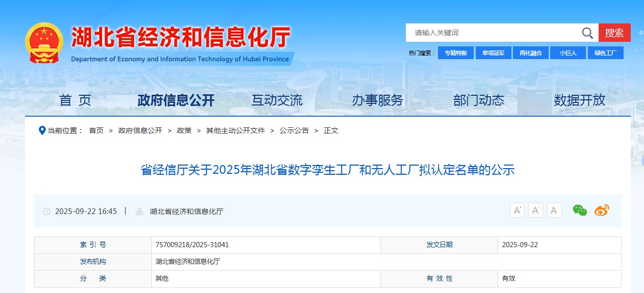Viewport: 644px width, 293px height.
Task: Click the 分类 value 其他
Action: [162, 278]
